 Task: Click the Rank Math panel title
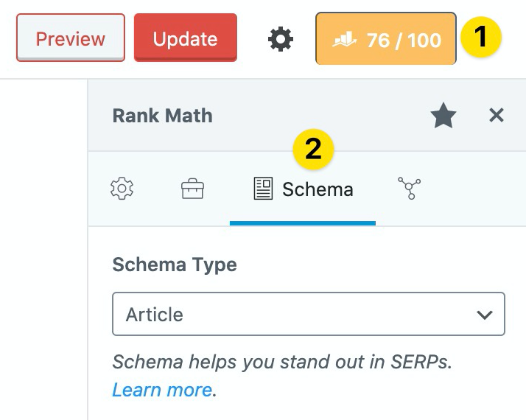[x=162, y=116]
